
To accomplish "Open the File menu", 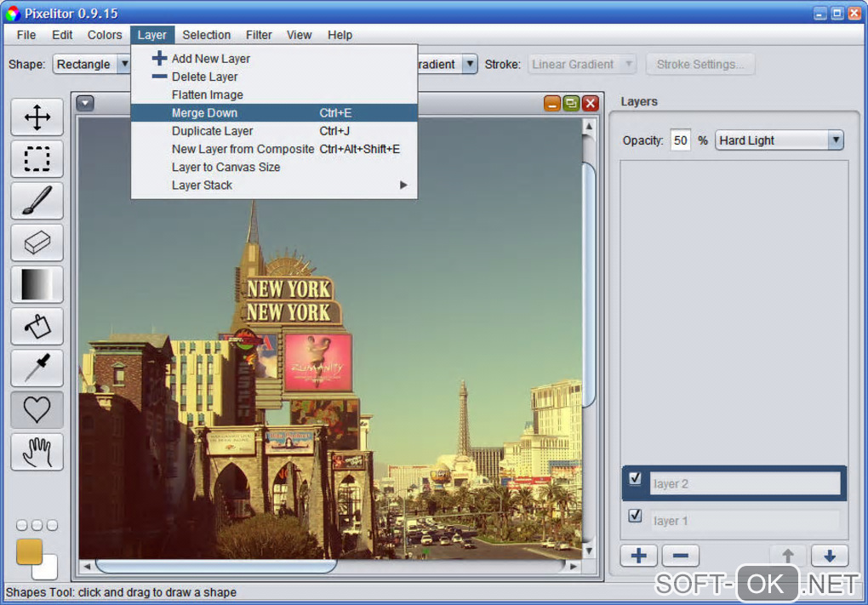I will (x=26, y=35).
